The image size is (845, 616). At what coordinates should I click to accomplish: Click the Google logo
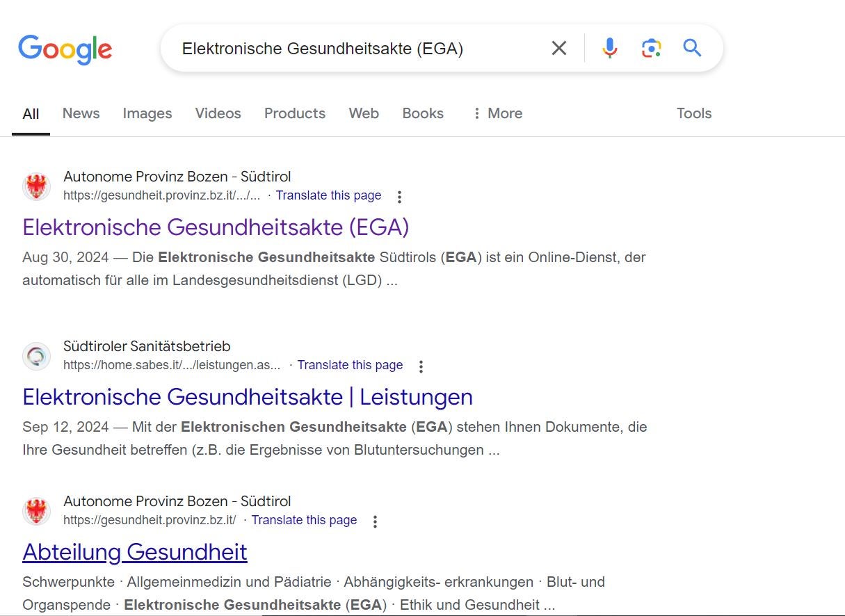65,49
